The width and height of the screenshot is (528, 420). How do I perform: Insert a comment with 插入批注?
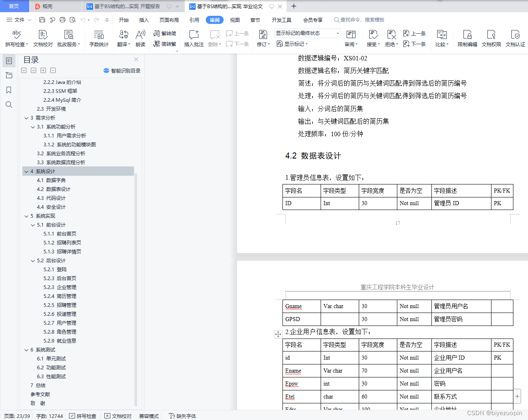pyautogui.click(x=194, y=39)
